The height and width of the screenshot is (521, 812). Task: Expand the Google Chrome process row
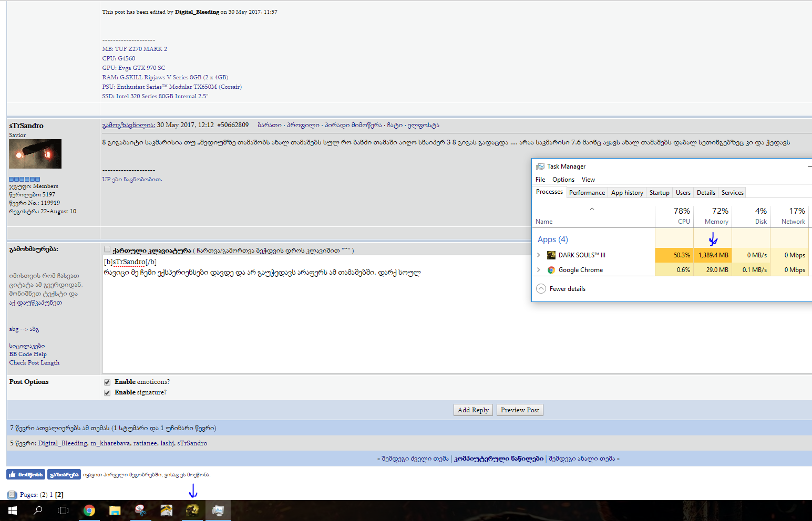[x=539, y=270]
